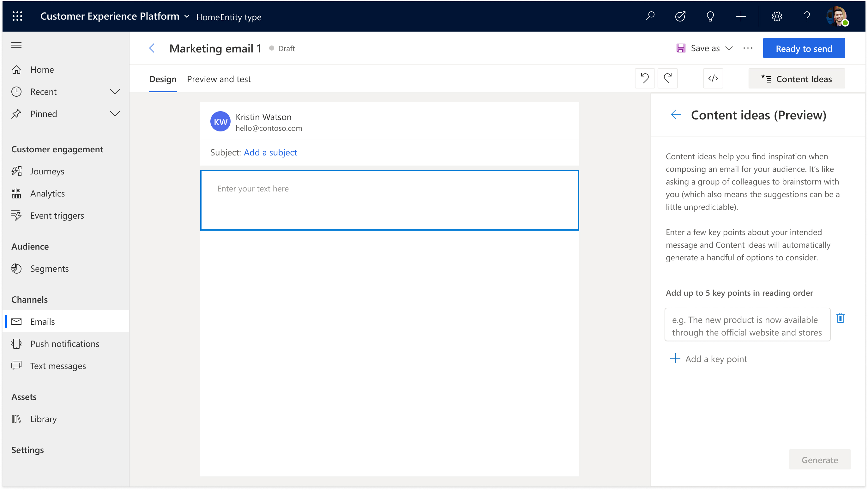Click the HTML source code icon
Viewport: 868px width, 490px height.
pyautogui.click(x=712, y=78)
